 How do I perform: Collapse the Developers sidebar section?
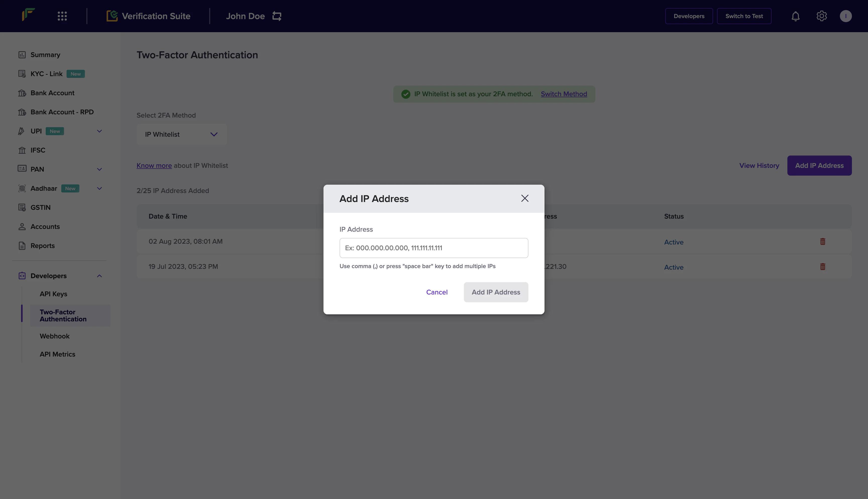click(99, 276)
